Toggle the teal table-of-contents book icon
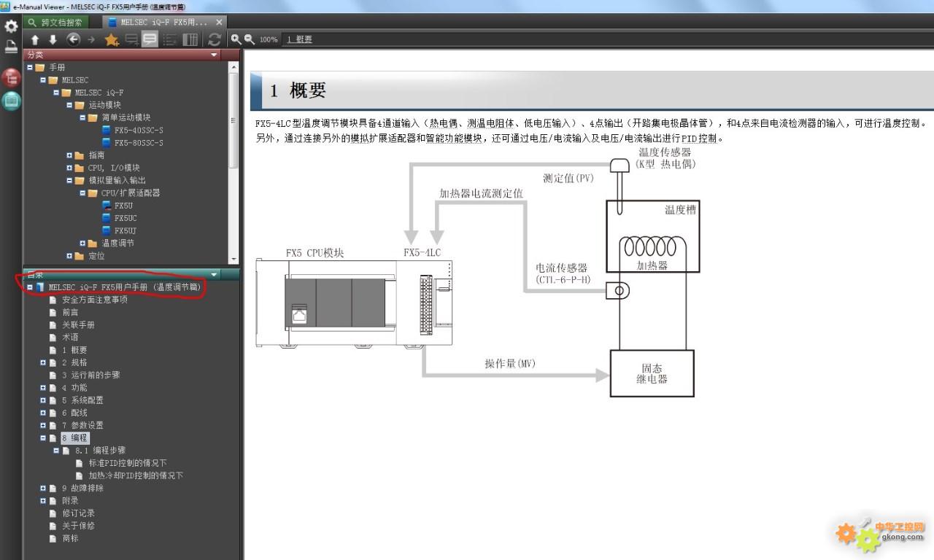 11,101
